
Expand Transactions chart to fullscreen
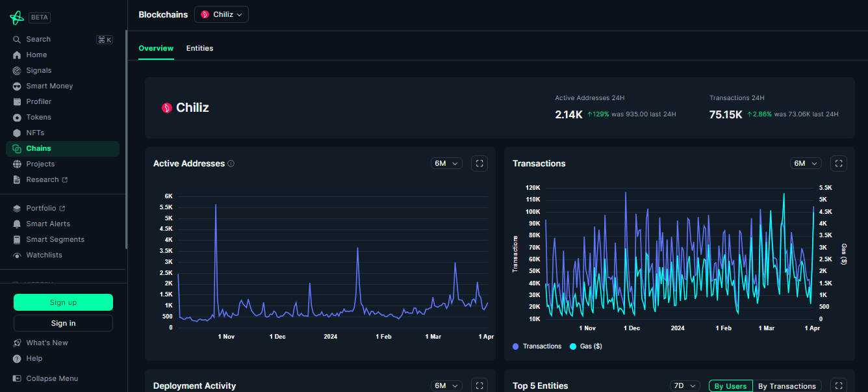coord(839,164)
